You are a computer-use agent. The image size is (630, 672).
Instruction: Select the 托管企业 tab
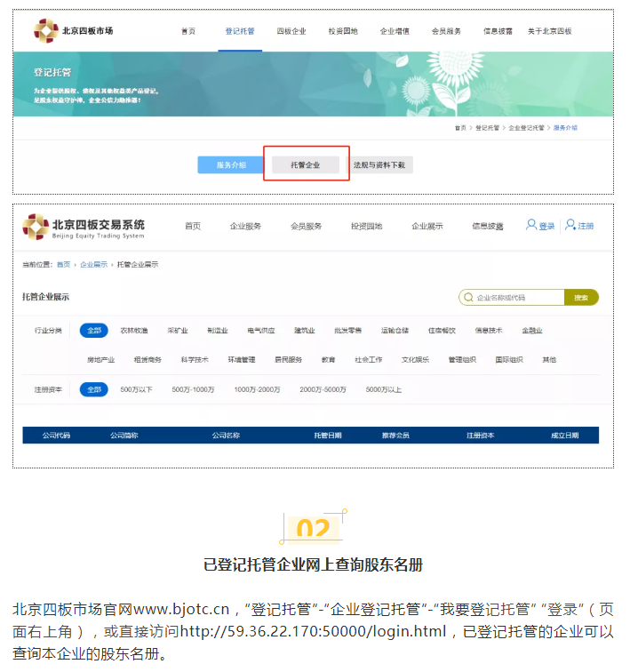click(306, 165)
